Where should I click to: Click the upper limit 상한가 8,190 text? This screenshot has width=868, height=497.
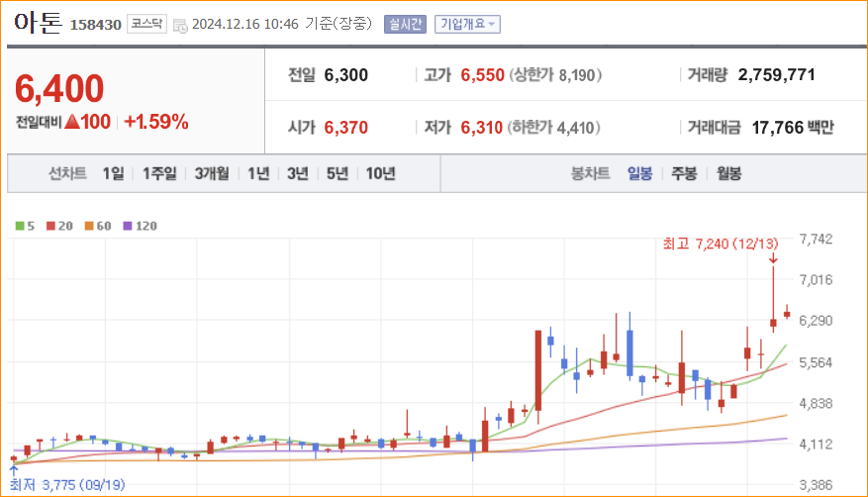555,75
